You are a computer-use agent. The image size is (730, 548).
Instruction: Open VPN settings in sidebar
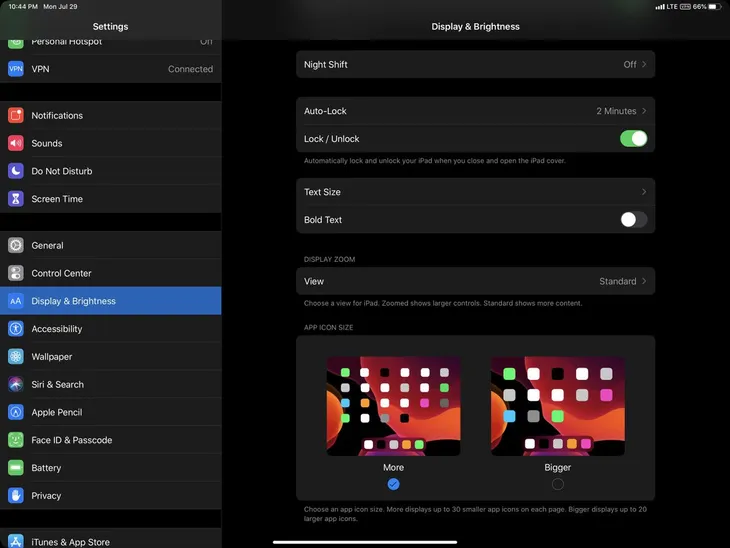pyautogui.click(x=111, y=69)
